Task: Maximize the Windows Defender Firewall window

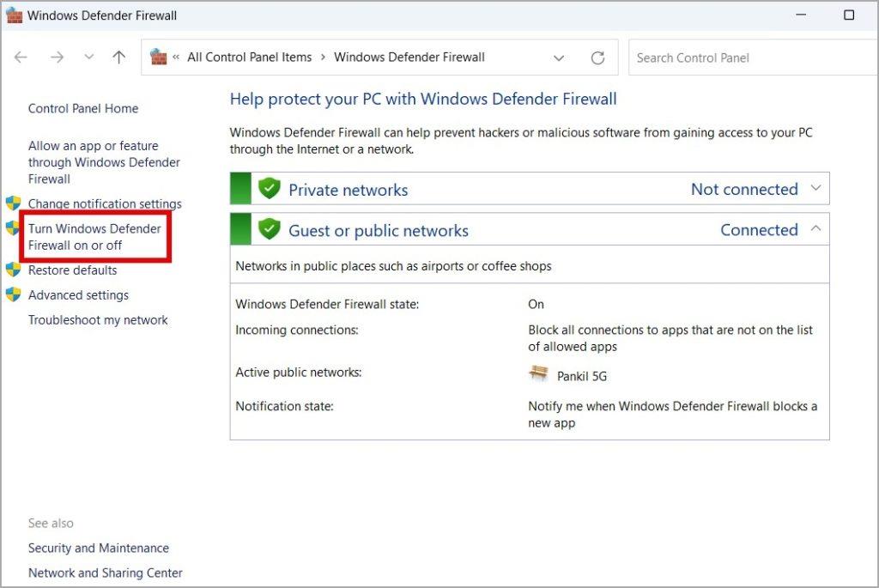Action: pos(849,15)
